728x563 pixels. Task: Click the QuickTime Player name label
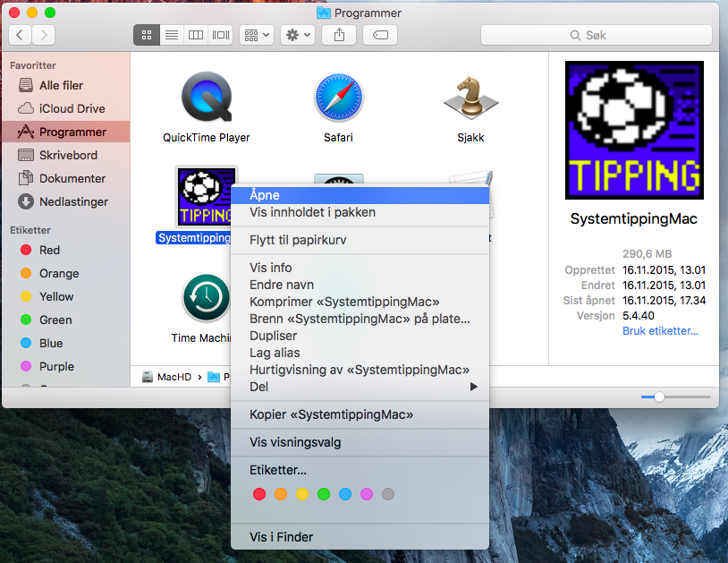pyautogui.click(x=206, y=138)
